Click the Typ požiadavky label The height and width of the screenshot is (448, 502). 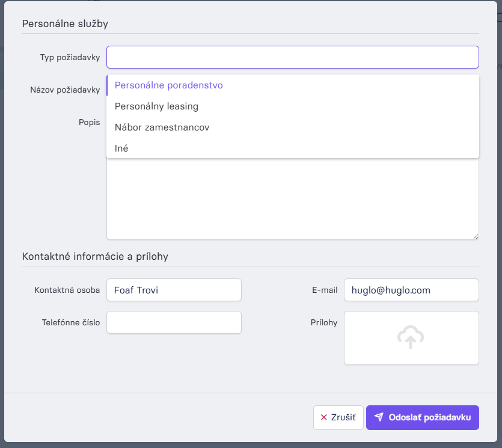coord(70,57)
